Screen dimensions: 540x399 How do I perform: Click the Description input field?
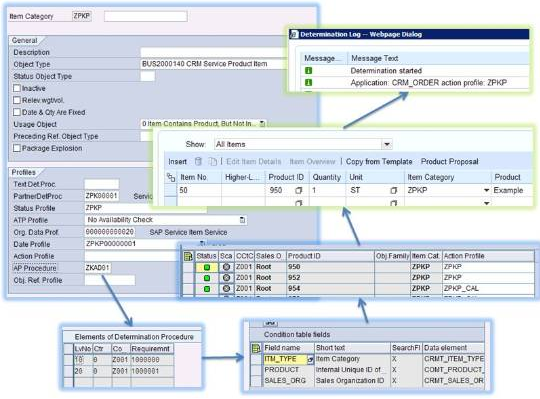click(214, 52)
